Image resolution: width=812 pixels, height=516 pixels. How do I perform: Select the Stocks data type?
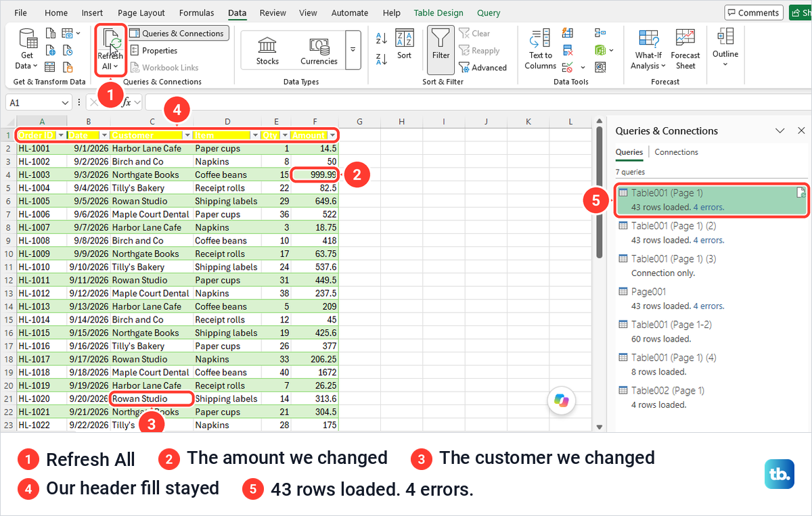pyautogui.click(x=267, y=50)
